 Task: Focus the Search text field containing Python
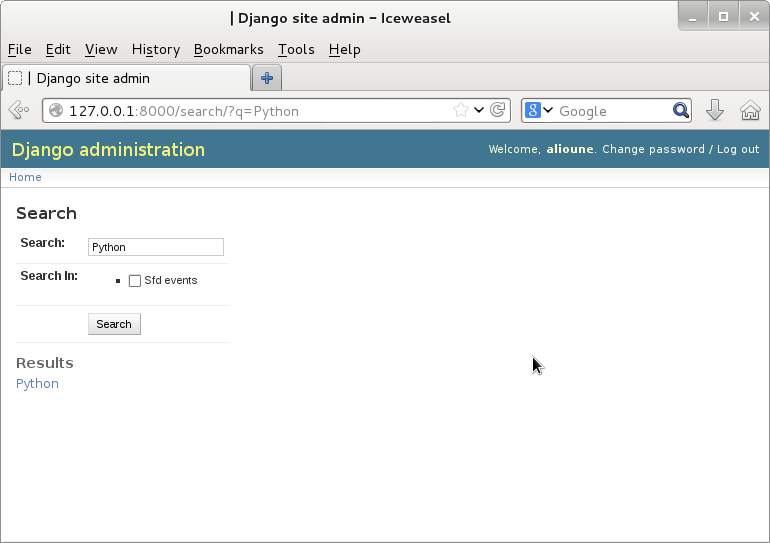pyautogui.click(x=156, y=247)
